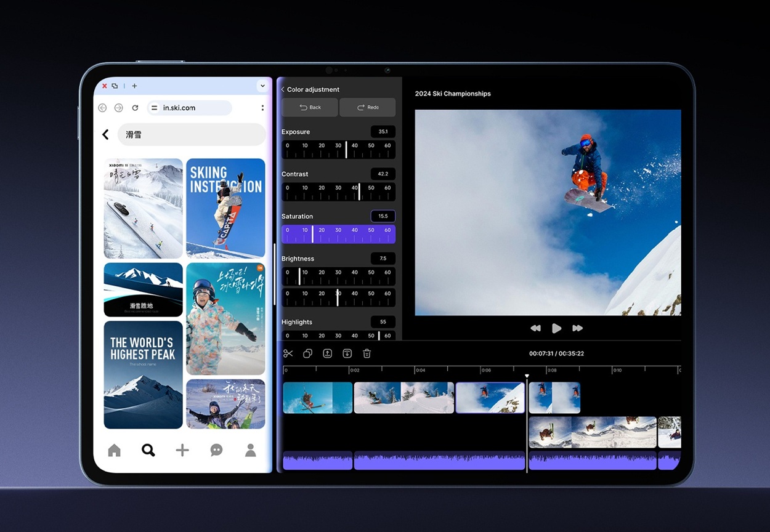Go to the home icon in bottom navigation
The height and width of the screenshot is (532, 770).
click(x=114, y=450)
